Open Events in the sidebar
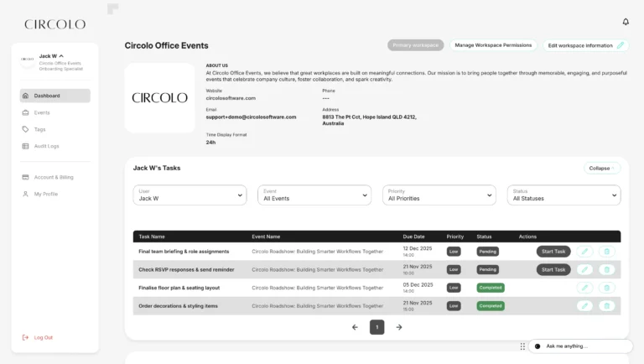This screenshot has height=364, width=644. click(x=42, y=112)
